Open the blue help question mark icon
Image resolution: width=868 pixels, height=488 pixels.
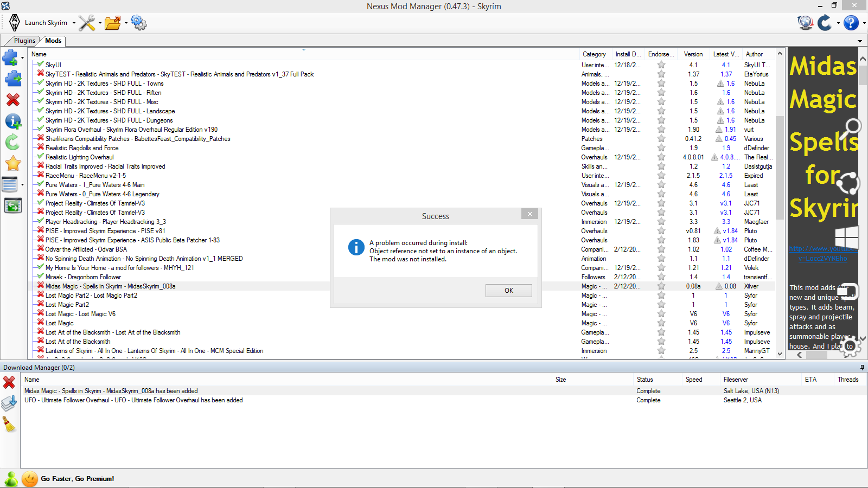click(x=851, y=23)
